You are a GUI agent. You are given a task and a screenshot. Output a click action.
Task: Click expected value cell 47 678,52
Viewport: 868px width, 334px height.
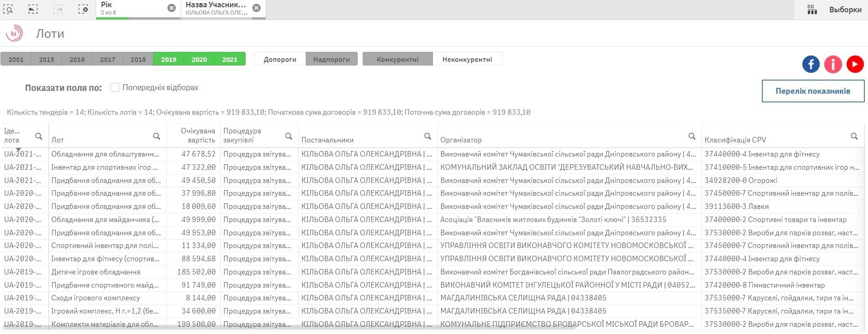[x=194, y=154]
